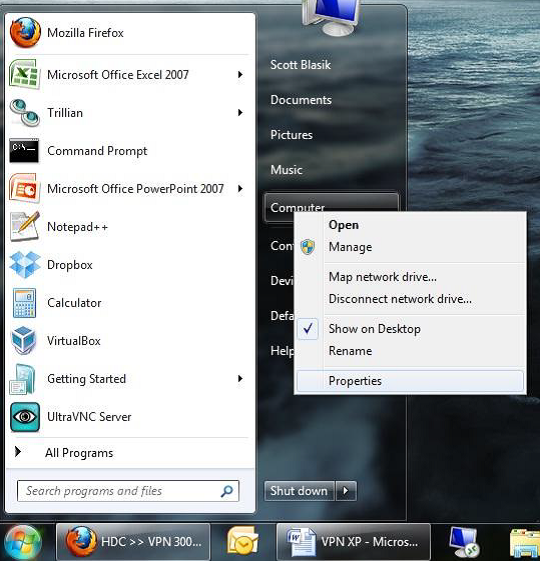
Task: Click the Dropbox label text
Action: pos(70,265)
